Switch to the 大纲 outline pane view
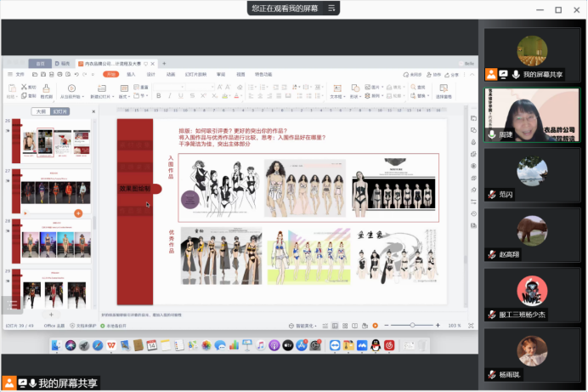Image resolution: width=588 pixels, height=392 pixels. coord(39,111)
